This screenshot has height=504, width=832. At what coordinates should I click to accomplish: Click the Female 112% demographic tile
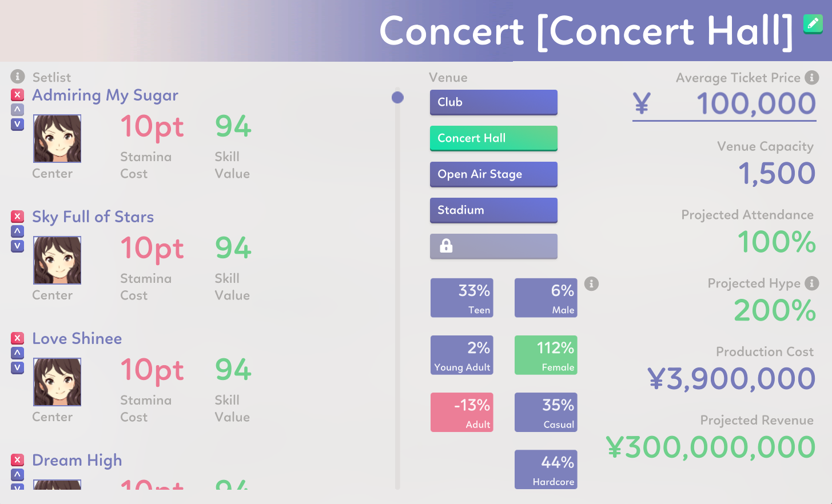[x=546, y=355]
